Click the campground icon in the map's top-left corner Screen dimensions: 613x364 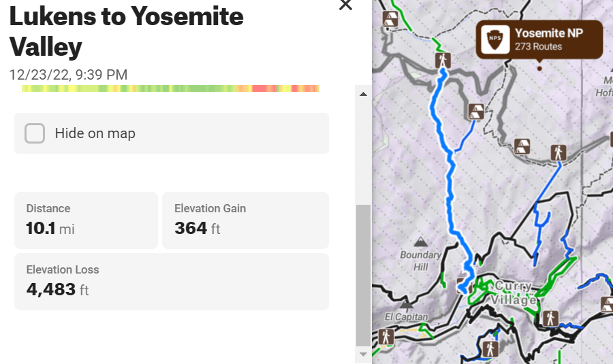(x=390, y=19)
